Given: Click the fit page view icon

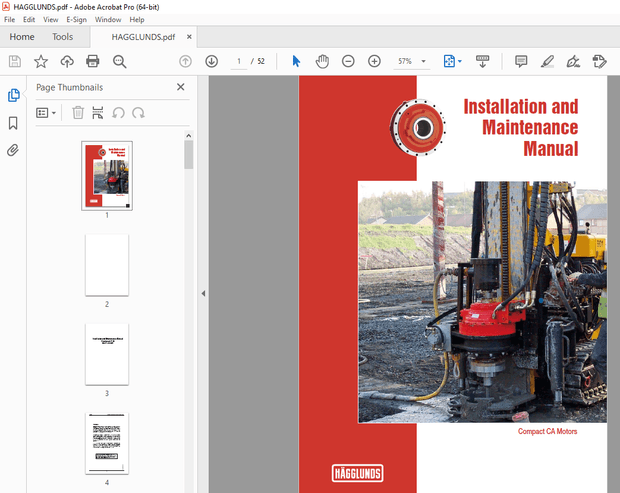Looking at the screenshot, I should coord(449,61).
